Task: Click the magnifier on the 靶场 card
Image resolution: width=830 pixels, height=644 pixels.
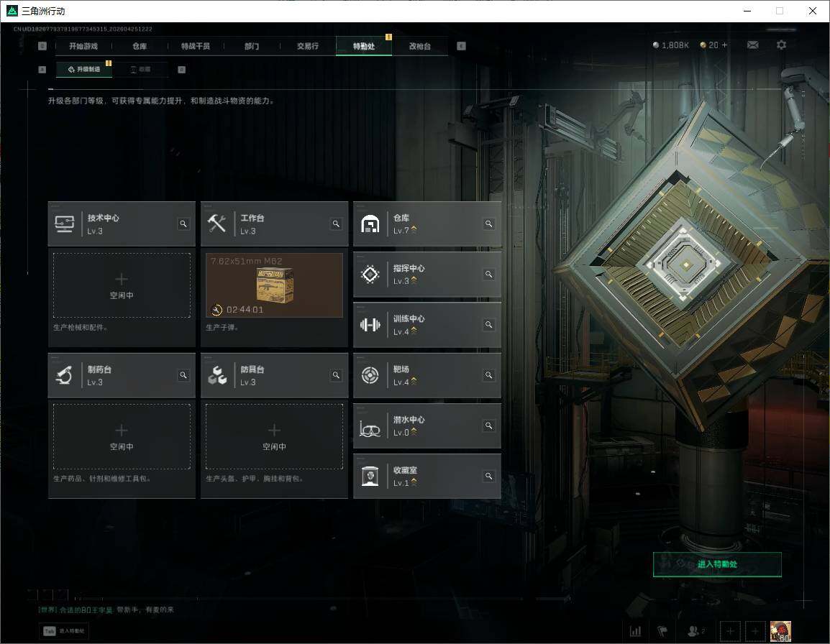Action: coord(488,375)
